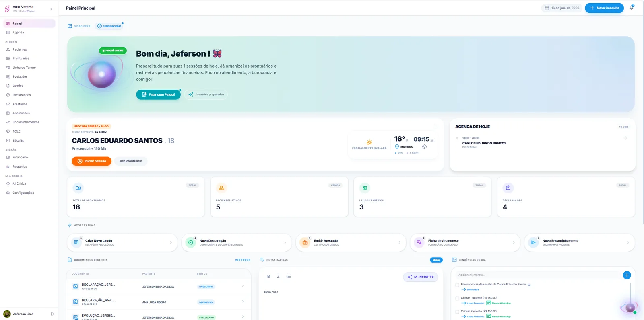Click Falar com Psiquê button
Image resolution: width=644 pixels, height=320 pixels.
click(x=158, y=94)
